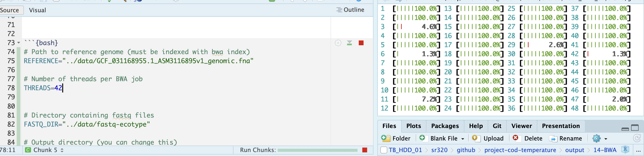Navigate to TB_HDD_01 in the breadcrumb
644x156 pixels.
coord(405,150)
